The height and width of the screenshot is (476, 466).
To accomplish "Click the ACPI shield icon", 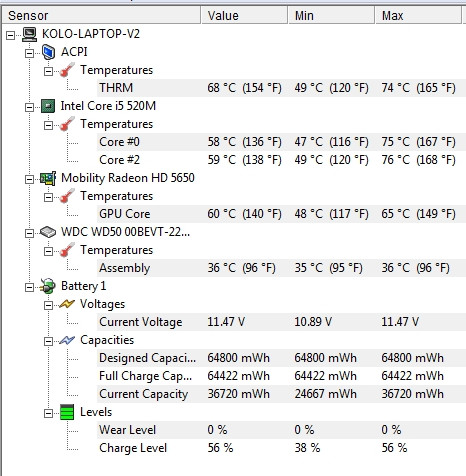I will click(48, 52).
